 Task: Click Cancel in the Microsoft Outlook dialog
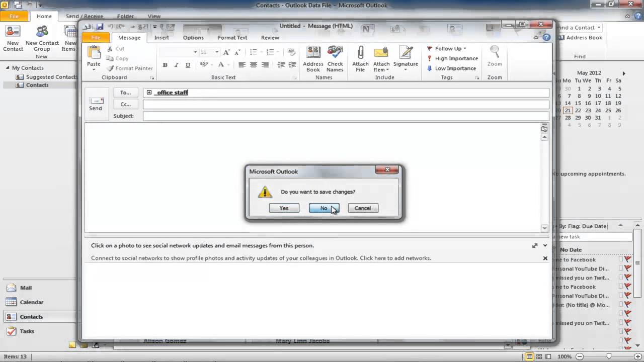click(363, 208)
